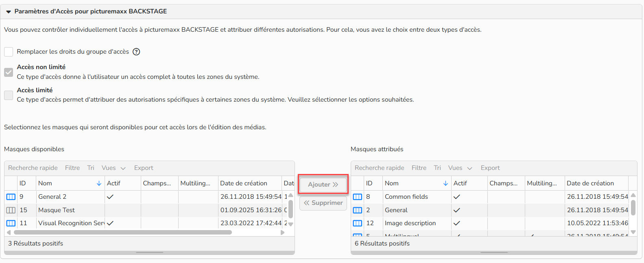Viewport: 644px width, 263px height.
Task: Select the Masque Test name cell
Action: tap(70, 210)
